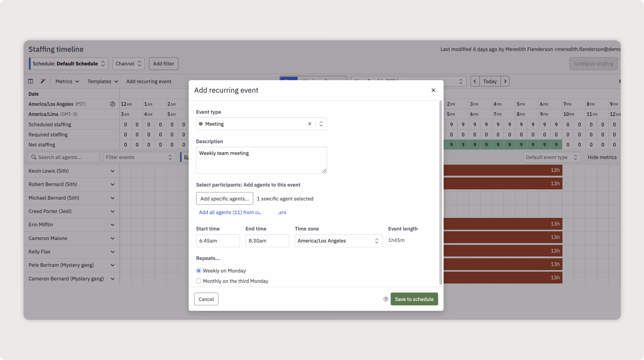Expand Michael Bernard (Sith) row
This screenshot has height=360, width=644.
(x=112, y=198)
